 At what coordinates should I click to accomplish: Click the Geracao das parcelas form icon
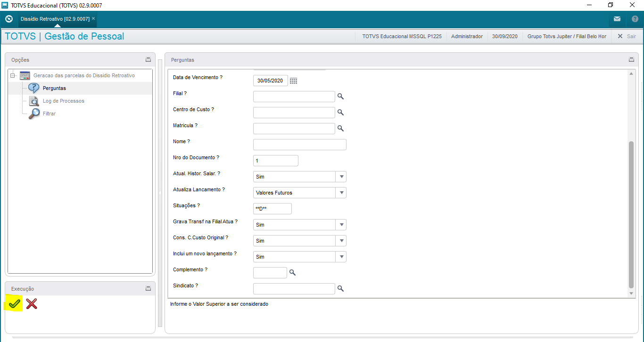25,75
